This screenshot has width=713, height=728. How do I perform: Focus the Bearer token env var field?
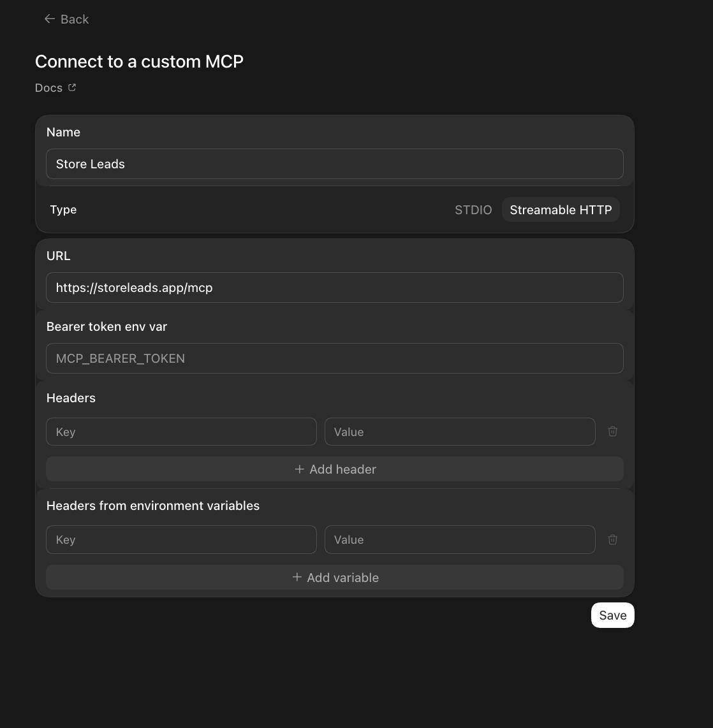[x=334, y=358]
